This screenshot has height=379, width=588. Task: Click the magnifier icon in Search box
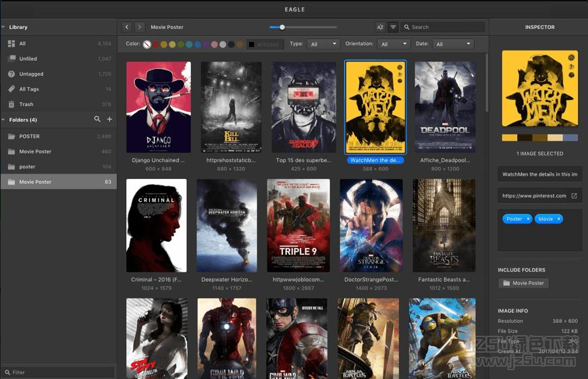point(406,27)
